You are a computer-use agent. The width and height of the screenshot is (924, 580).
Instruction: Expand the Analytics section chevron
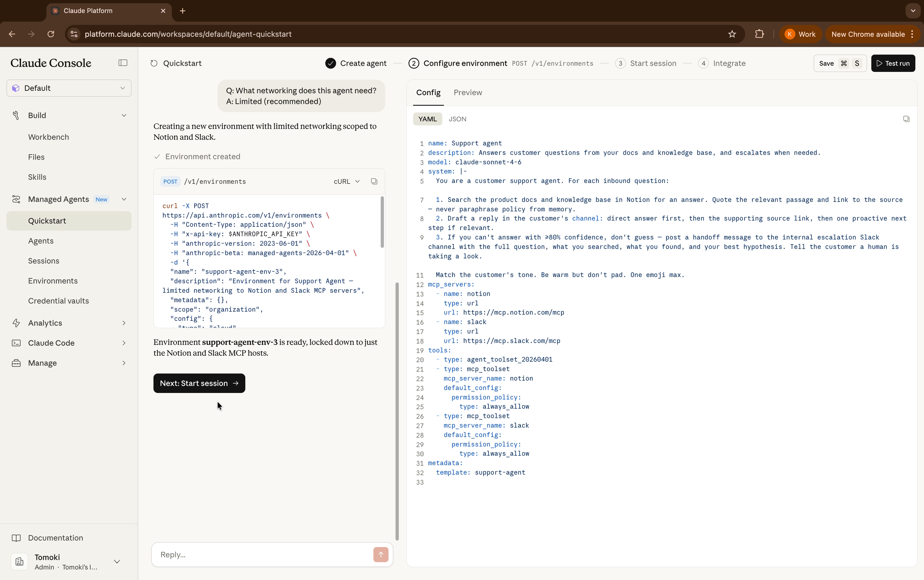click(x=124, y=323)
